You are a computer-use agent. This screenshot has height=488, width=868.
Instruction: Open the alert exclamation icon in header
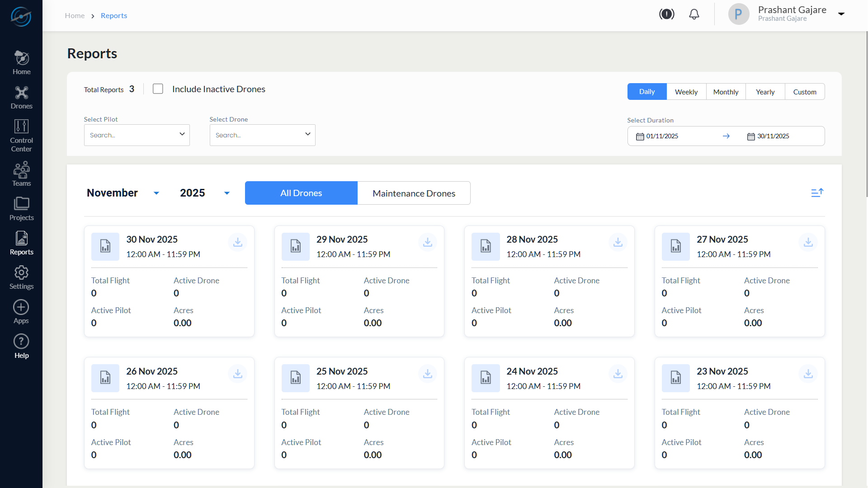click(x=666, y=14)
